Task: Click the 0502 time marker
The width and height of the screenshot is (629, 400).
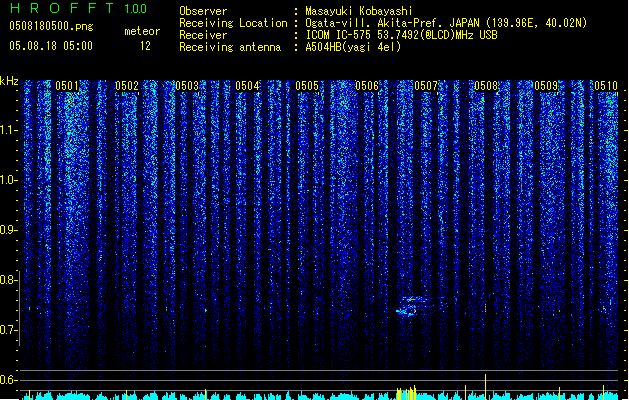Action: (127, 86)
